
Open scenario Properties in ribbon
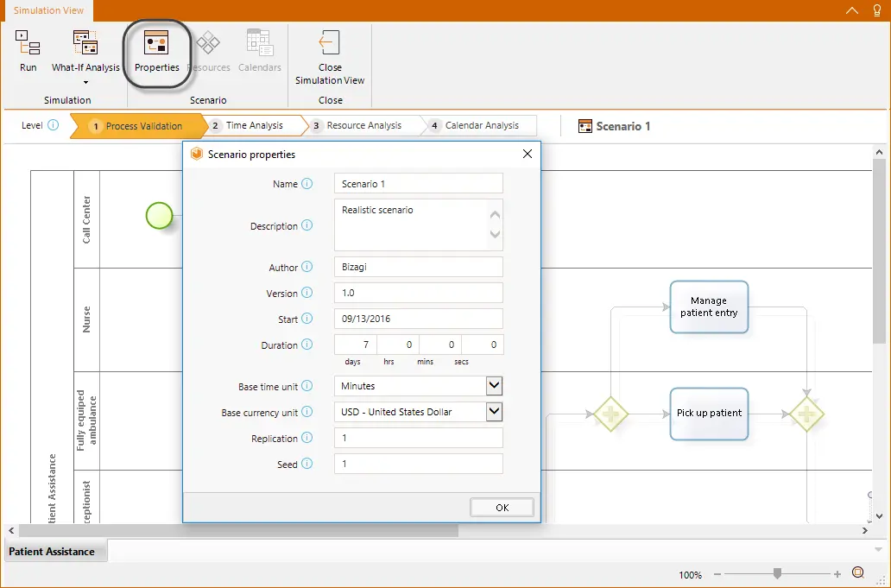click(x=157, y=52)
